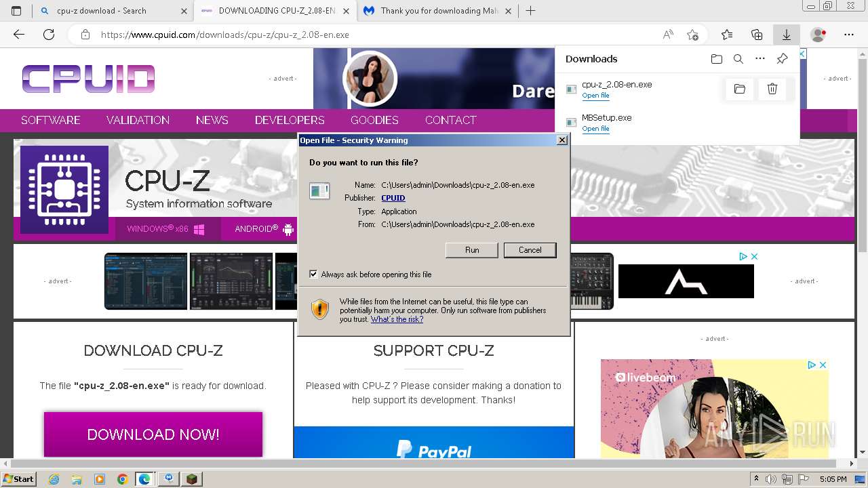The image size is (868, 488).
Task: Open ad info icon on livebeam ad
Action: pyautogui.click(x=812, y=365)
